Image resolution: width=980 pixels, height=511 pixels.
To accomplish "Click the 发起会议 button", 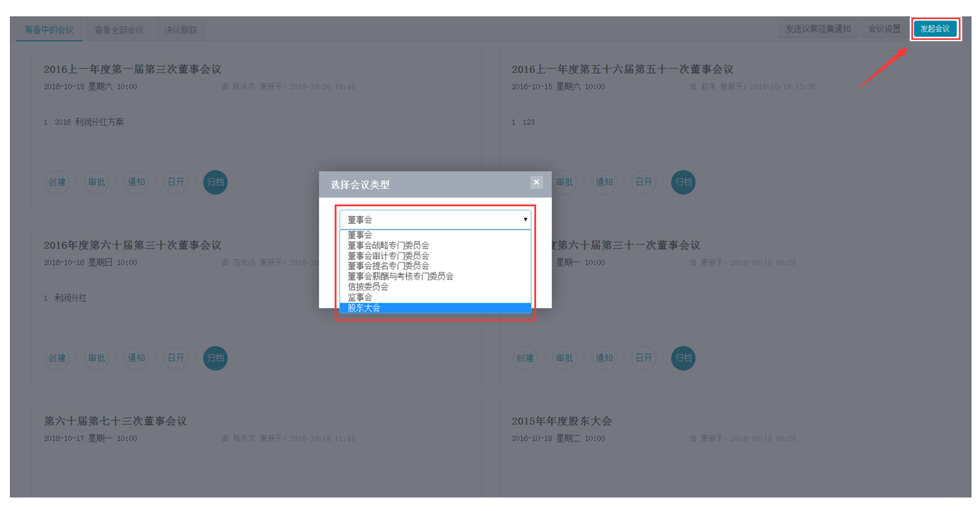I will point(935,29).
